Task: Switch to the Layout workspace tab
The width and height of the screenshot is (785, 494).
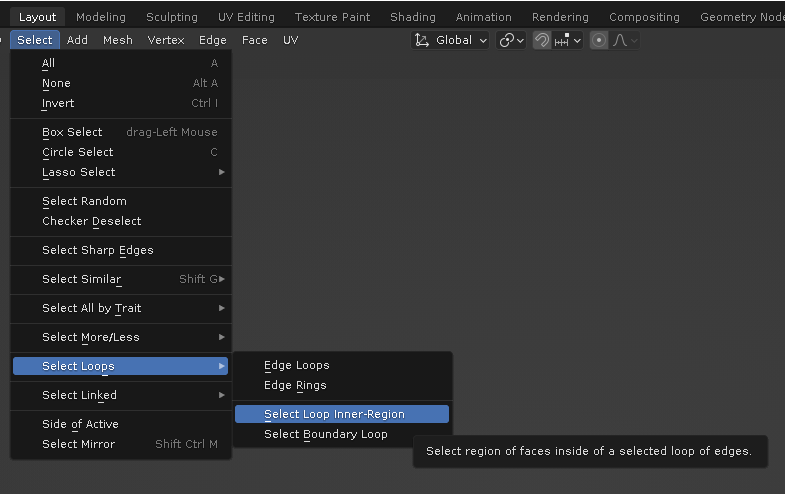Action: [x=38, y=17]
